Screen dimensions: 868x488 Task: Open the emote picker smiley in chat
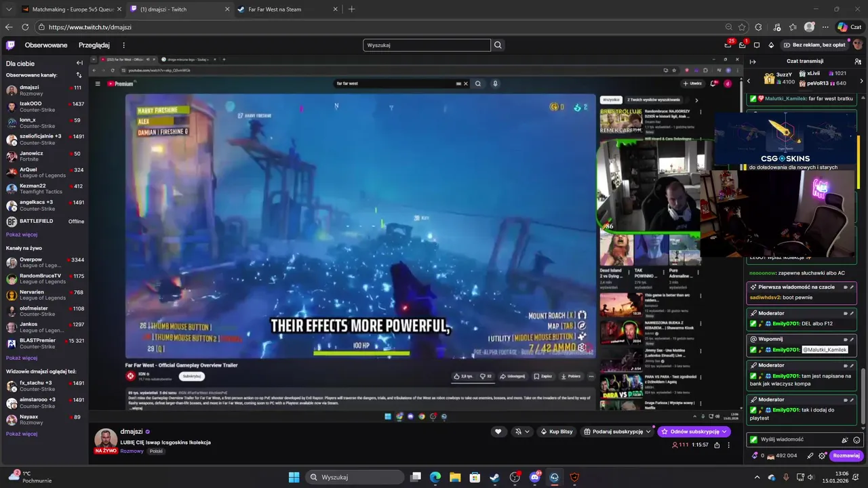click(856, 440)
